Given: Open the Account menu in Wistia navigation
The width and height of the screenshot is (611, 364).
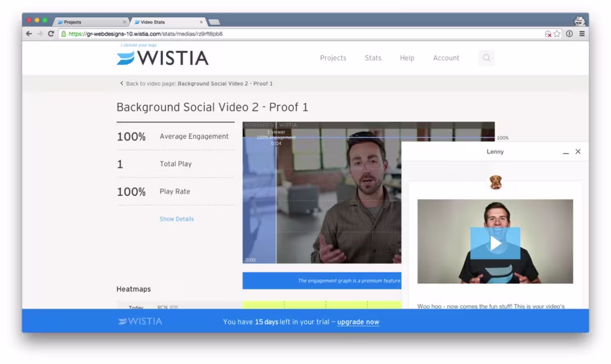Looking at the screenshot, I should (x=446, y=58).
